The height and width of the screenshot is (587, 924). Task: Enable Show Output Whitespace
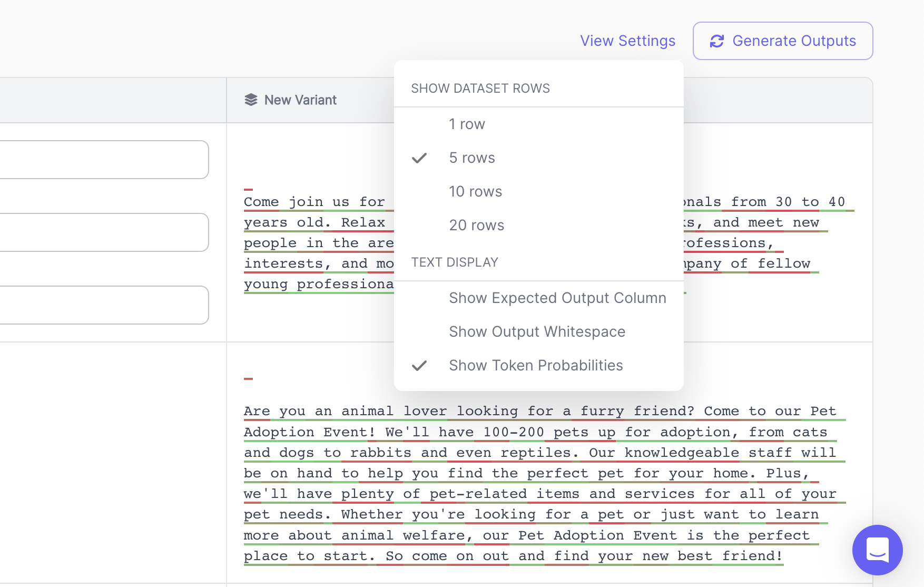(x=537, y=331)
